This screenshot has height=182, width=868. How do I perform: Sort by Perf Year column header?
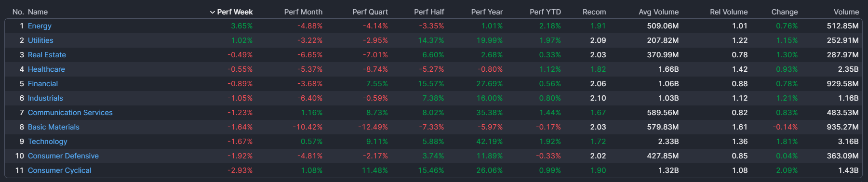pos(487,12)
